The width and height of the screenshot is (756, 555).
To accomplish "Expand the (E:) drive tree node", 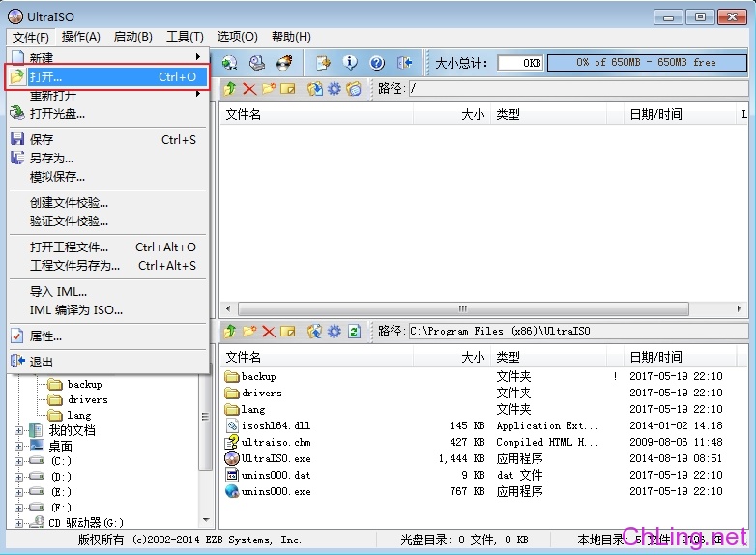I will click(x=18, y=492).
